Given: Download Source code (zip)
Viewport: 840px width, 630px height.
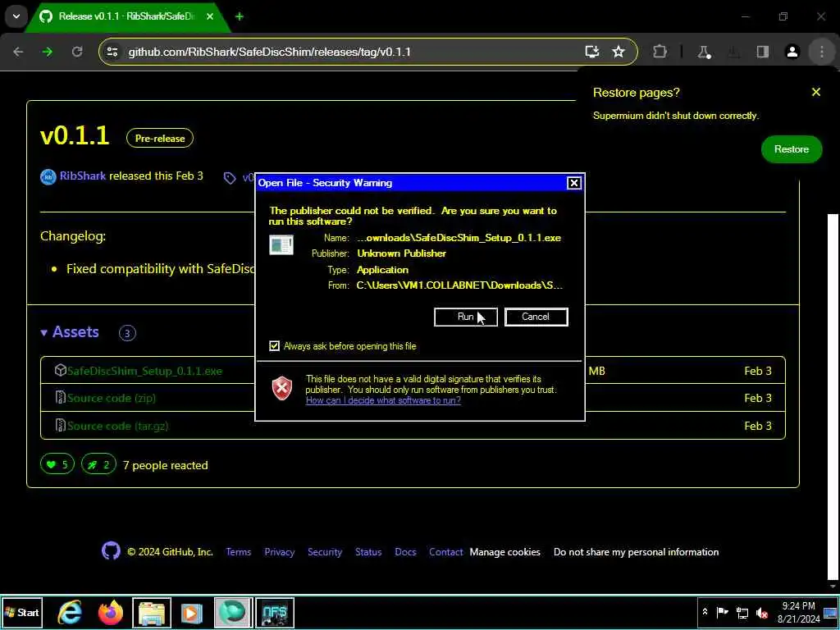Looking at the screenshot, I should click(112, 398).
